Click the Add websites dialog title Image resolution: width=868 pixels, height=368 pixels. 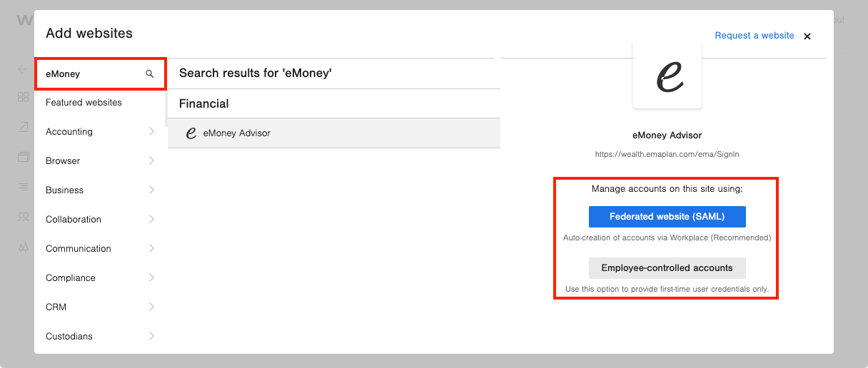[x=89, y=33]
